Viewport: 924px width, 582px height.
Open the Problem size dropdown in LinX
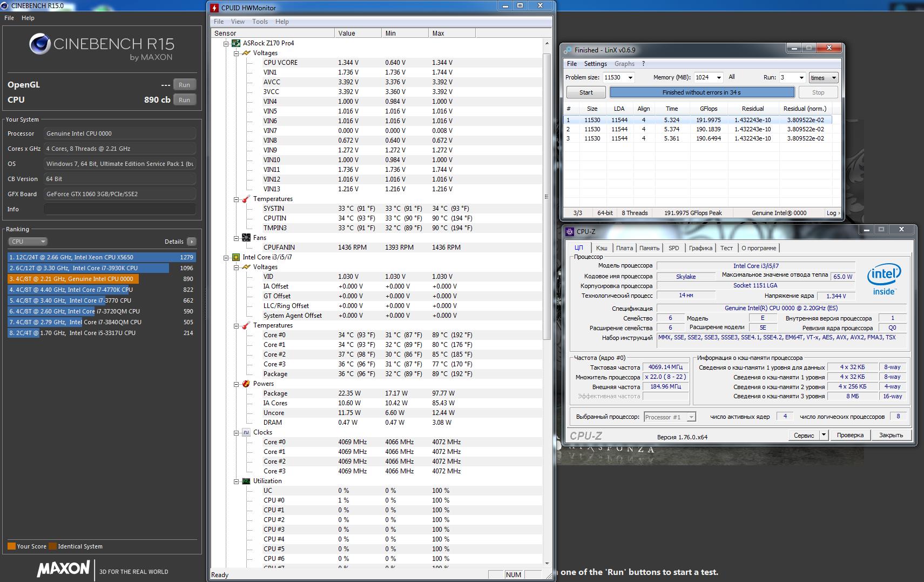click(x=630, y=77)
